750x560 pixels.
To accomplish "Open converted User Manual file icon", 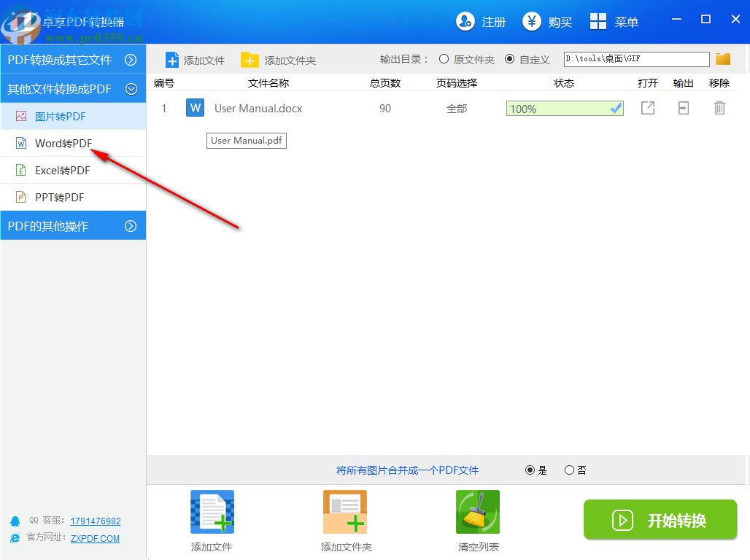I will click(x=648, y=108).
